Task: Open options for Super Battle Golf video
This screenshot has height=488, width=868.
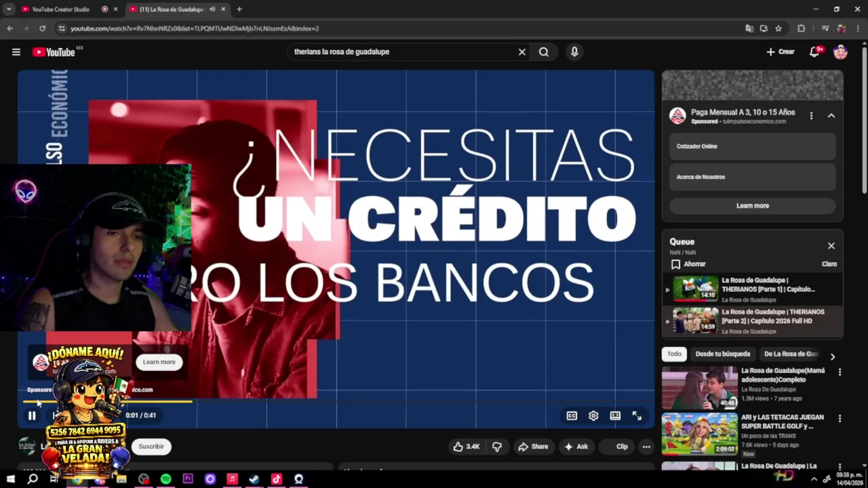Action: [840, 418]
